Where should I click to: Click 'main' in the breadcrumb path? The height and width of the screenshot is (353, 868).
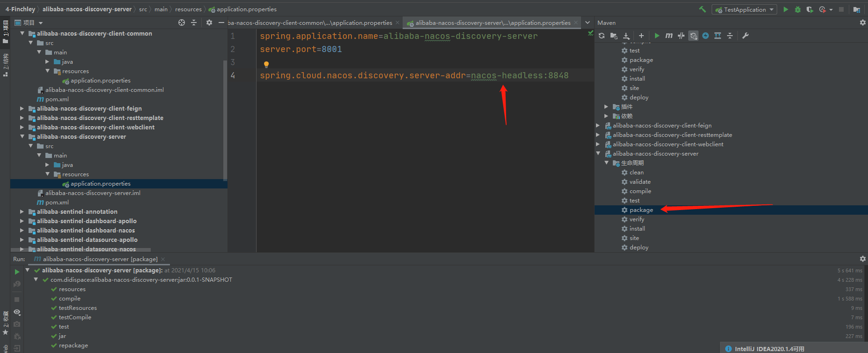[x=161, y=9]
